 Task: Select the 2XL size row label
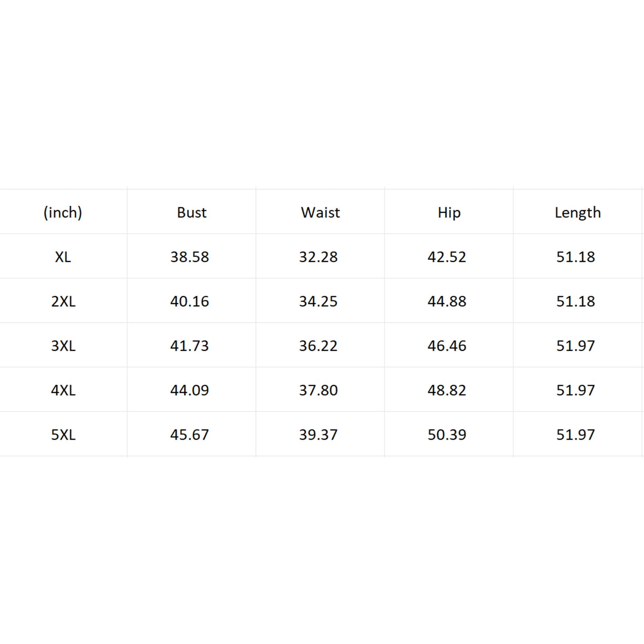point(63,301)
